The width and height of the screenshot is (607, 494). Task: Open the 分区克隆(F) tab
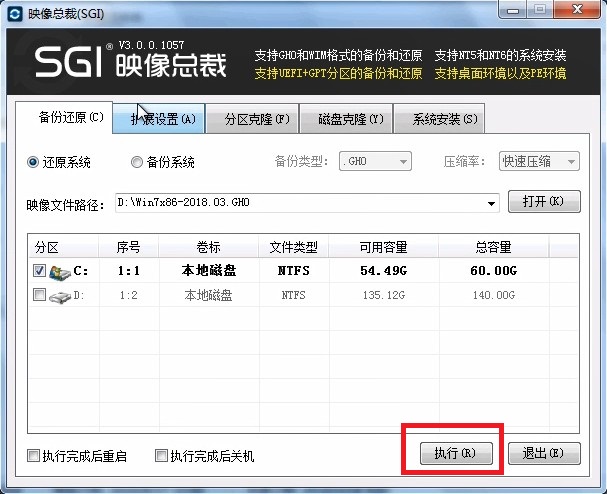[x=257, y=119]
